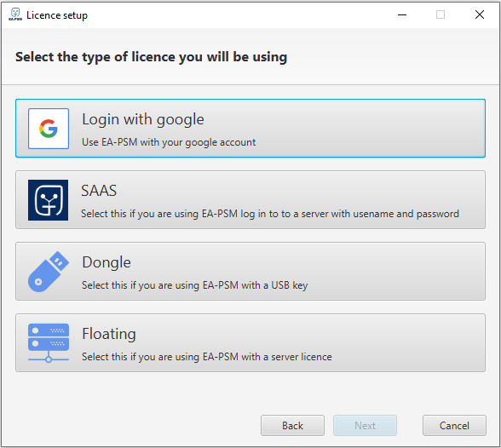Click the floating server icon
The image size is (501, 448).
[x=49, y=343]
